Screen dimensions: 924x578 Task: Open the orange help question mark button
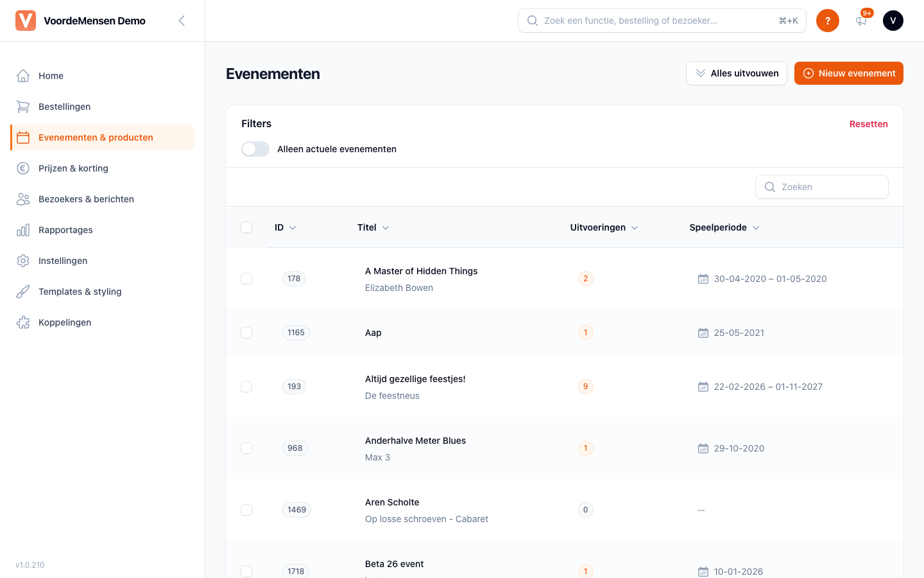click(828, 21)
